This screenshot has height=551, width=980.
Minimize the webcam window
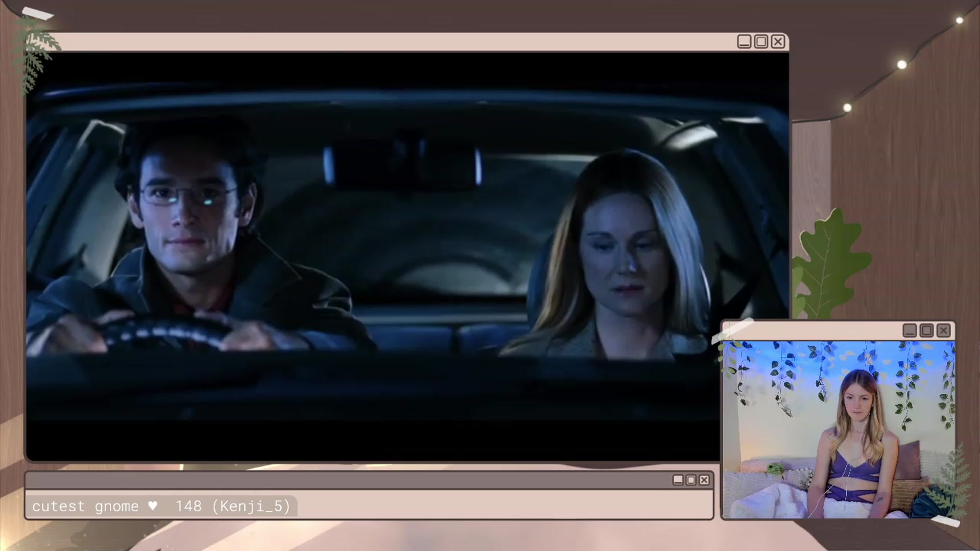pyautogui.click(x=910, y=331)
